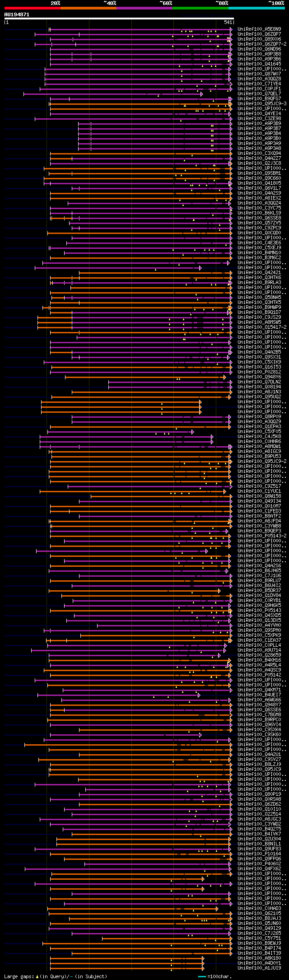Open hit UniRef100_A9P3B8

[x=259, y=54]
